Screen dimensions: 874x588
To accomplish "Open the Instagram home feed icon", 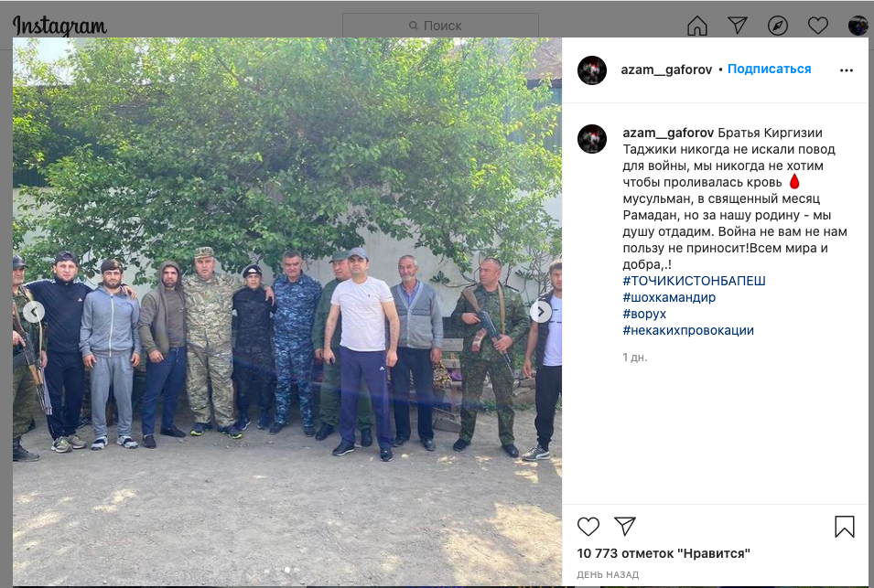I will [x=697, y=26].
